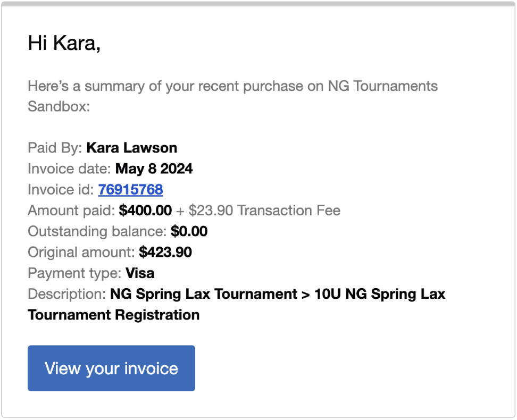517x420 pixels.
Task: Click the invoice date May 8 2024
Action: 154,169
